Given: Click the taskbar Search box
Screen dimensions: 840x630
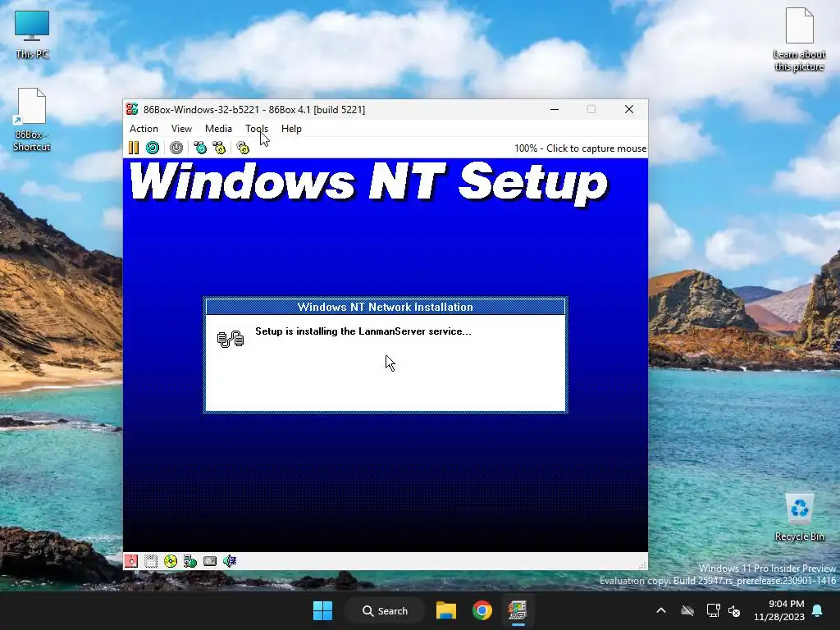Looking at the screenshot, I should tap(385, 610).
